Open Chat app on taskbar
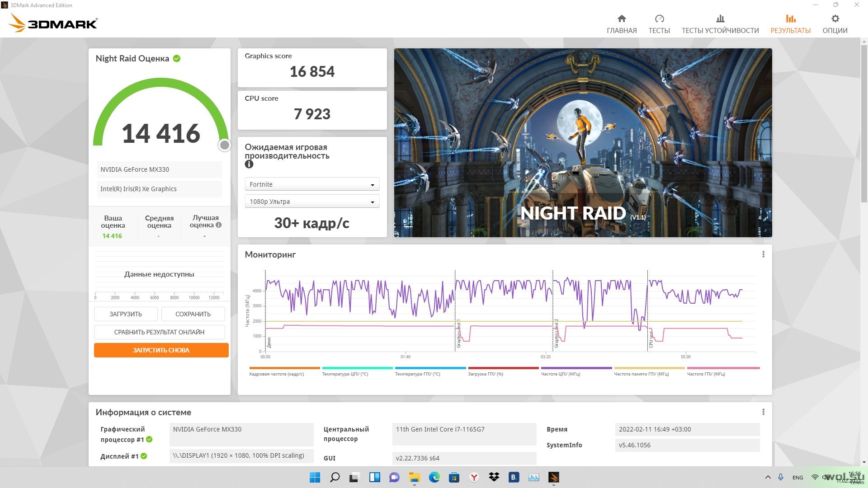868x488 pixels. click(x=395, y=477)
